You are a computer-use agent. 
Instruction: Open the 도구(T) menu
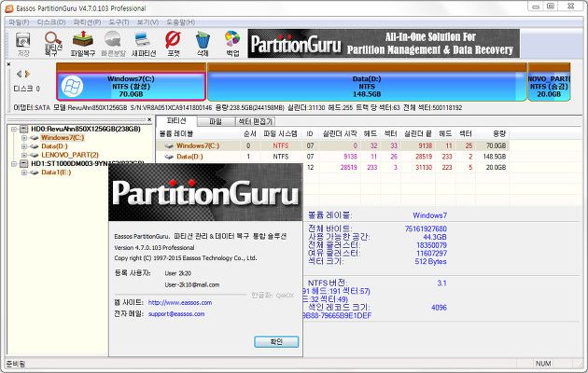(x=119, y=22)
